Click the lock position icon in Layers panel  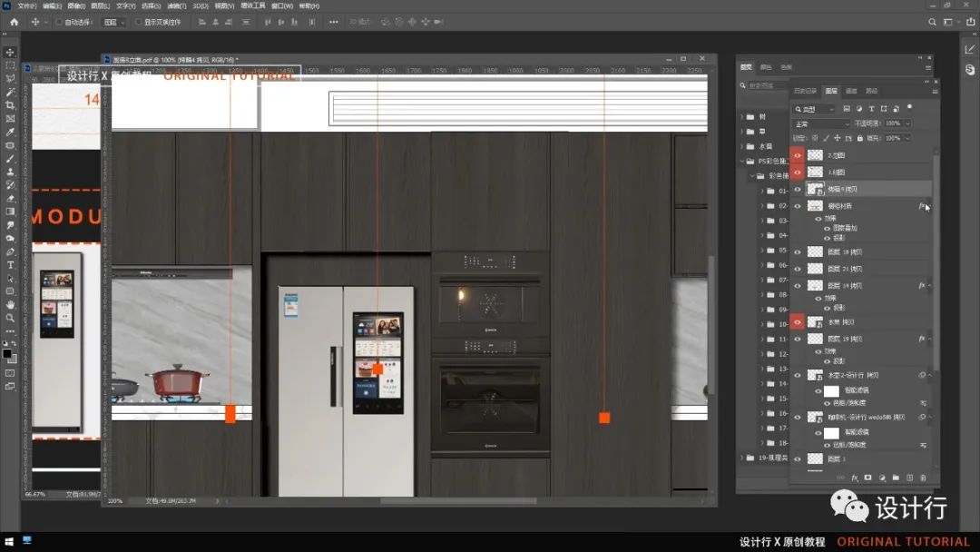tap(837, 138)
